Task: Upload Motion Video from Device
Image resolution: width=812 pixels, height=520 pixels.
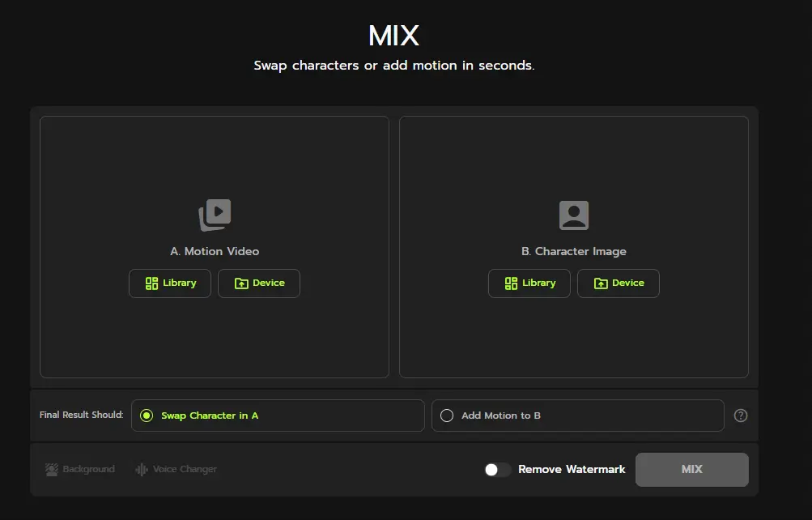Action: tap(259, 283)
